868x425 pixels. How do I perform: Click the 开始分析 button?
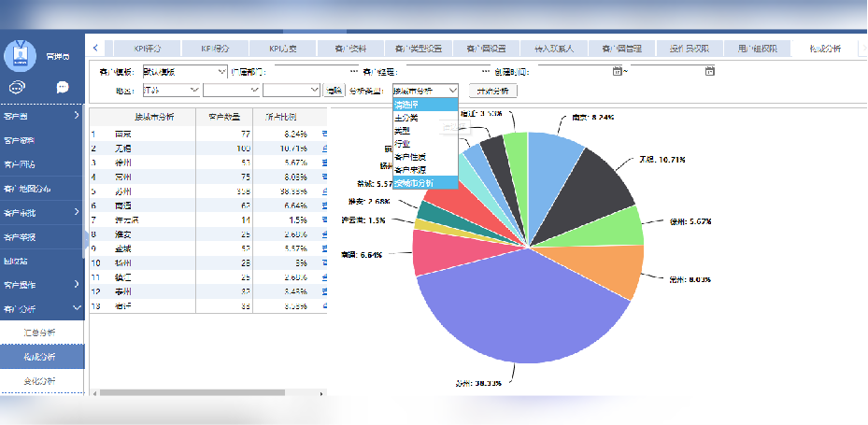[x=492, y=91]
